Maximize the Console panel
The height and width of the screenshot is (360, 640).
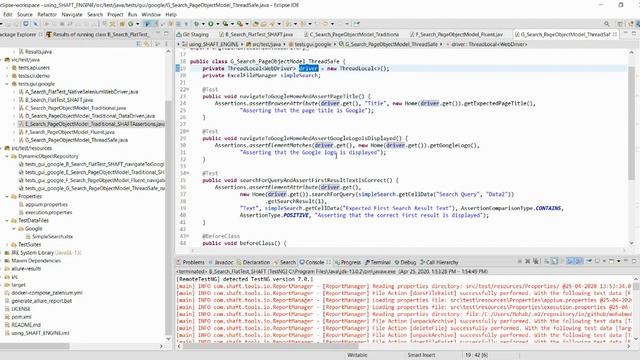(x=634, y=261)
